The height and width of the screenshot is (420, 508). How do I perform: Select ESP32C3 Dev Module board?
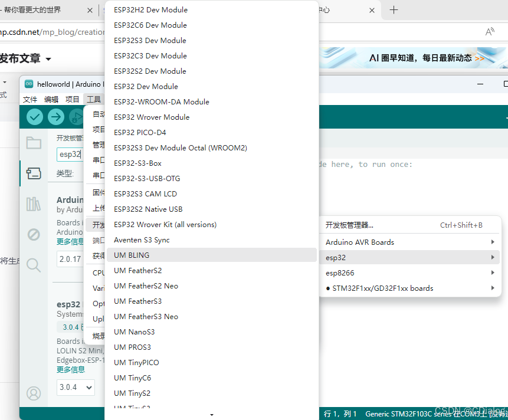[212, 55]
